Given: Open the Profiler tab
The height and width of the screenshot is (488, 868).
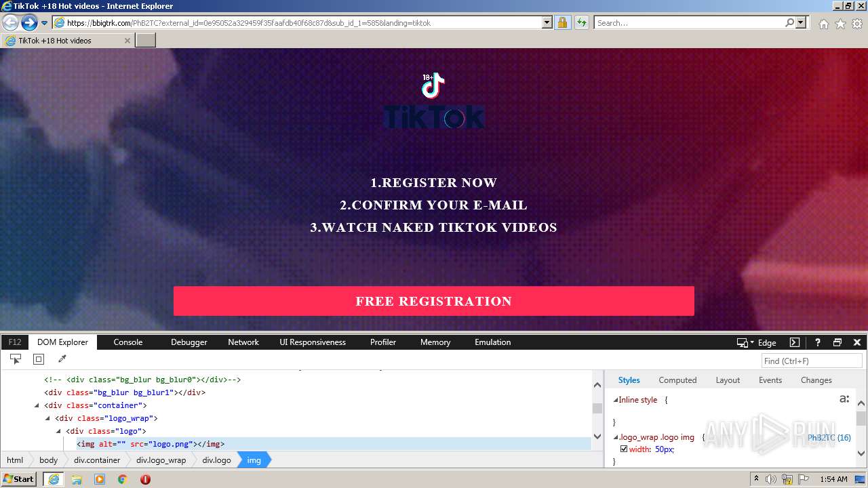Looking at the screenshot, I should tap(383, 342).
